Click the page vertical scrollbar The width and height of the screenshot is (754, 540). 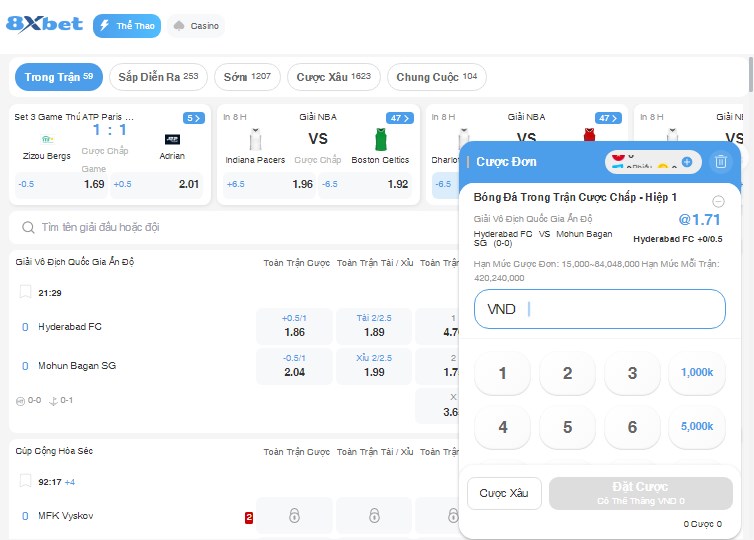point(751,75)
